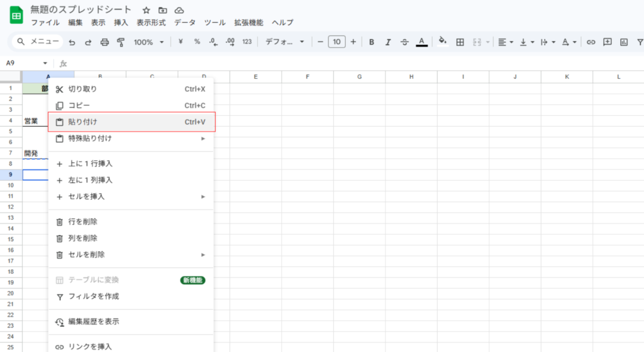
Task: Click the insert link toolbar icon
Action: point(591,42)
